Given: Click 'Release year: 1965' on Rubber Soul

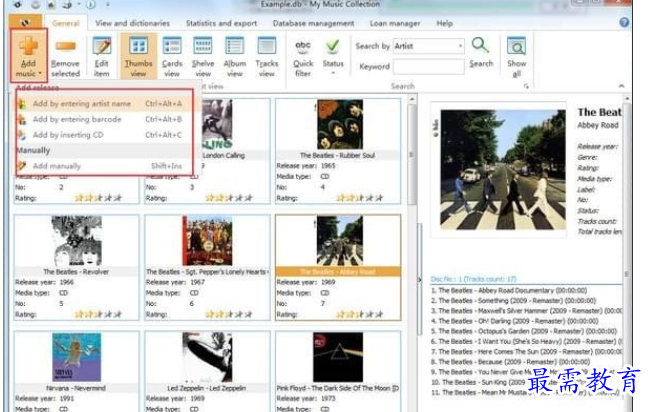Looking at the screenshot, I should (306, 166).
